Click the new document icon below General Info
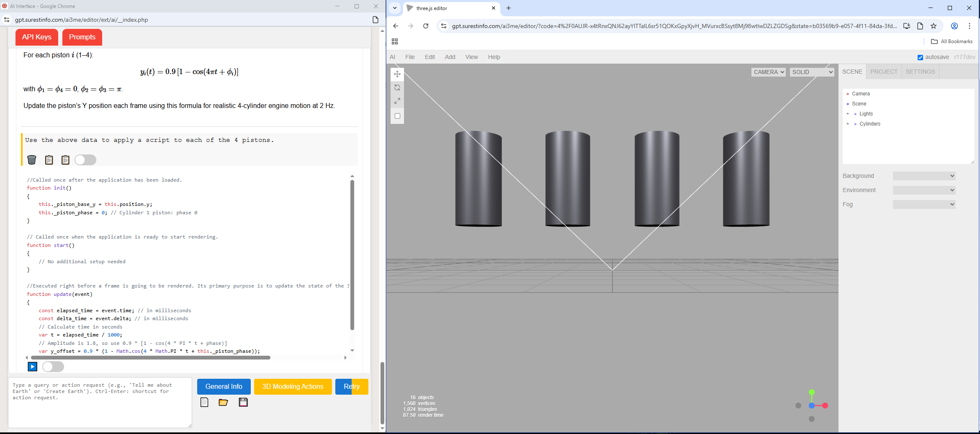 204,402
